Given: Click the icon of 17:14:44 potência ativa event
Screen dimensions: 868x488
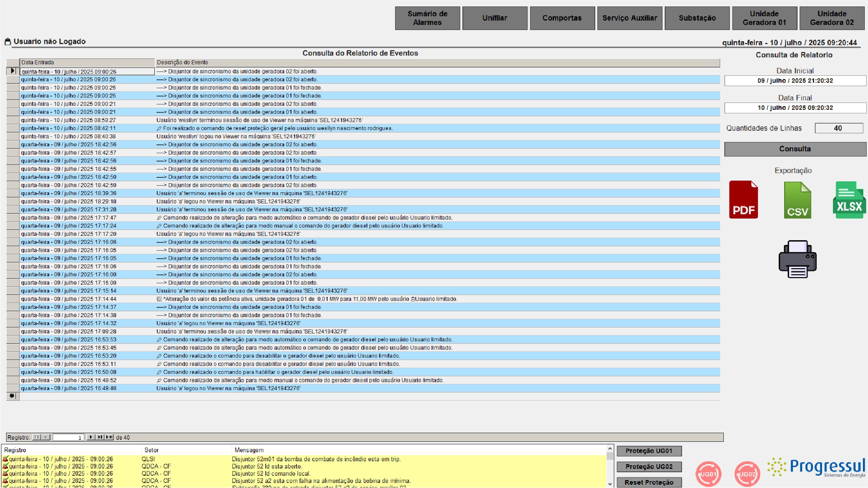Looking at the screenshot, I should (x=159, y=299).
